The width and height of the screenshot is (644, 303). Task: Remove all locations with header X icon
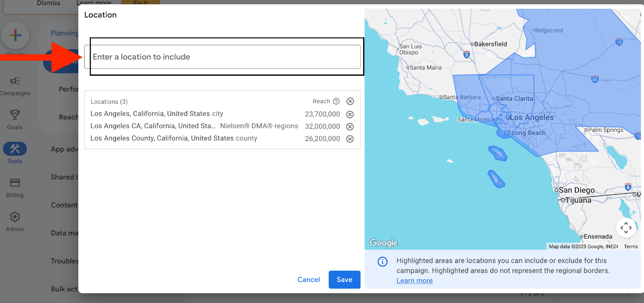(x=350, y=101)
